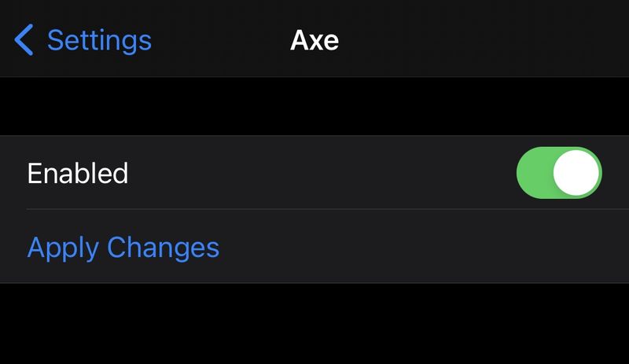Click the back arrow left of Settings
Image resolution: width=629 pixels, height=364 pixels.
(x=24, y=40)
